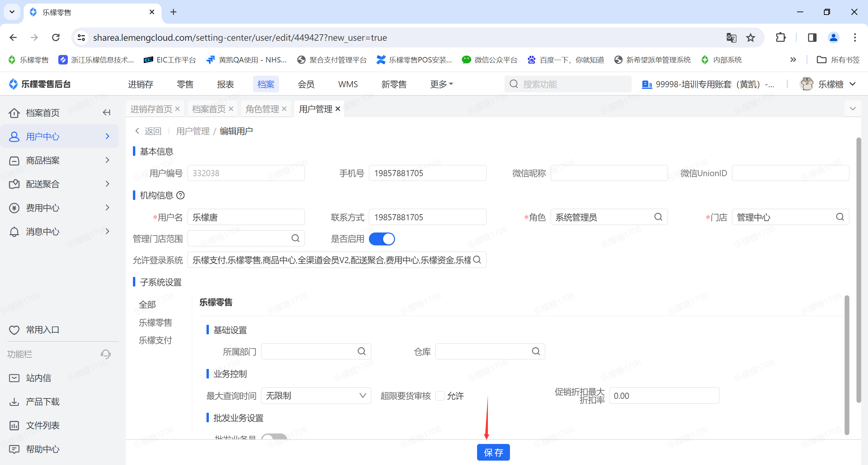
Task: Click the 微信昵称 input field
Action: [x=609, y=173]
